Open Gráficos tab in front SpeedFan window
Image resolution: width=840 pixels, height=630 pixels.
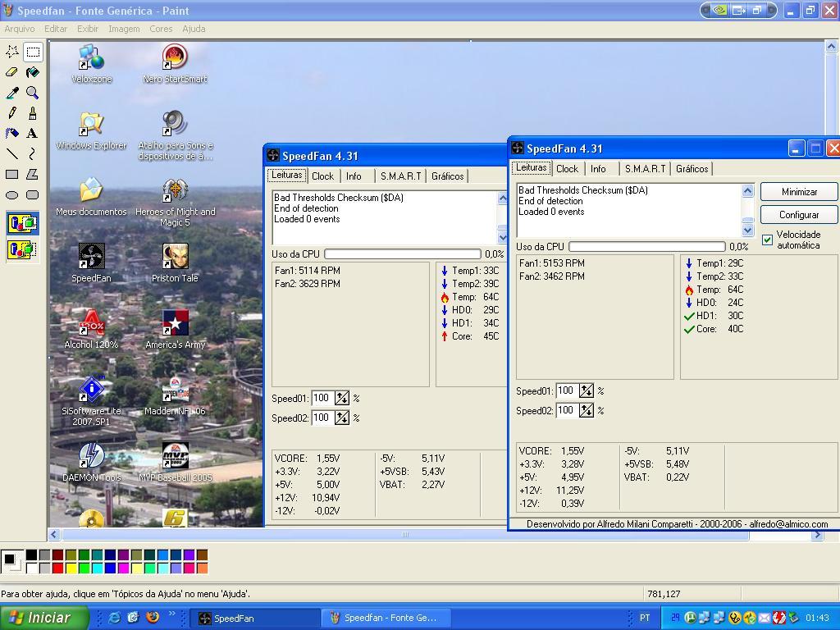pyautogui.click(x=692, y=169)
